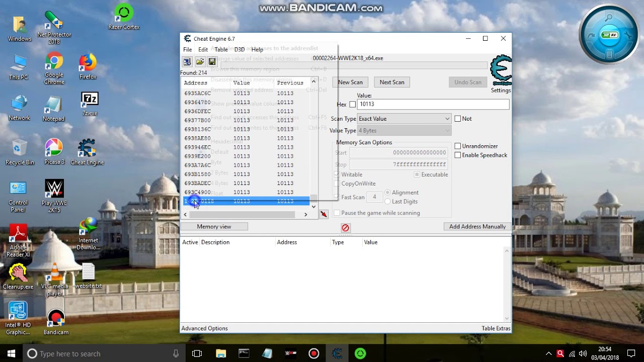The height and width of the screenshot is (362, 644).
Task: Open Task View on the taskbar
Action: coord(197,353)
